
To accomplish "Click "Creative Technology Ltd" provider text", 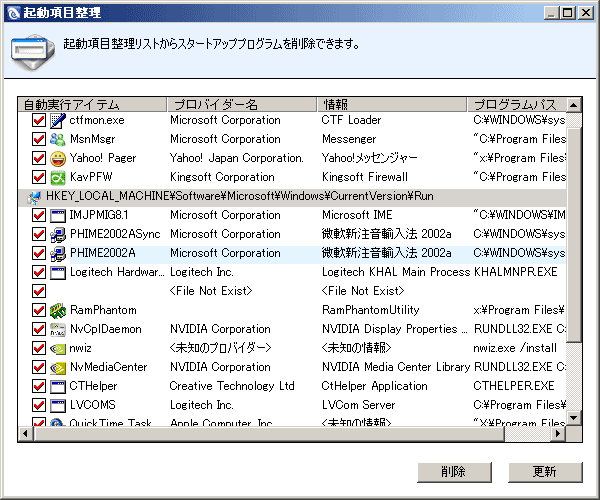I will click(232, 386).
